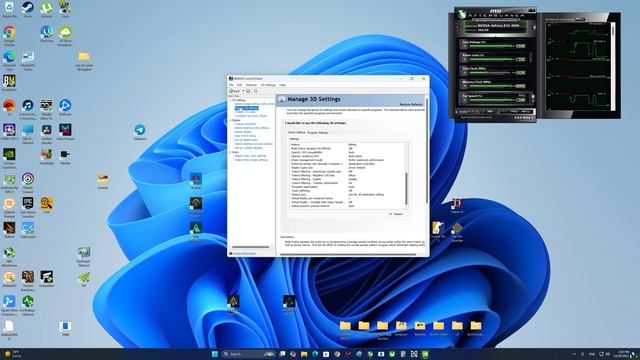This screenshot has width=640, height=360.
Task: Open Adjust video color settings
Action: (x=250, y=156)
